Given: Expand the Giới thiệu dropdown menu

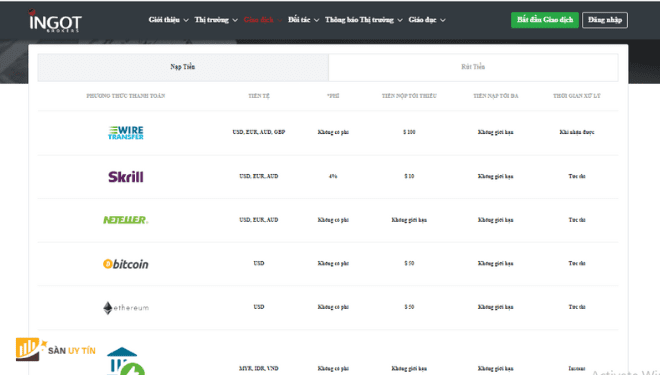Looking at the screenshot, I should coord(168,20).
